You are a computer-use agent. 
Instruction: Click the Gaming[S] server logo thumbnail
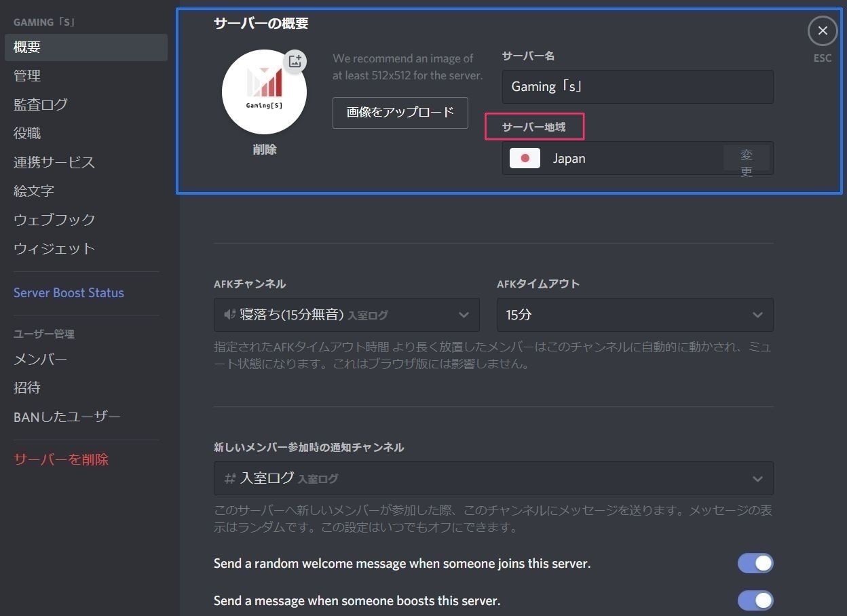coord(264,91)
